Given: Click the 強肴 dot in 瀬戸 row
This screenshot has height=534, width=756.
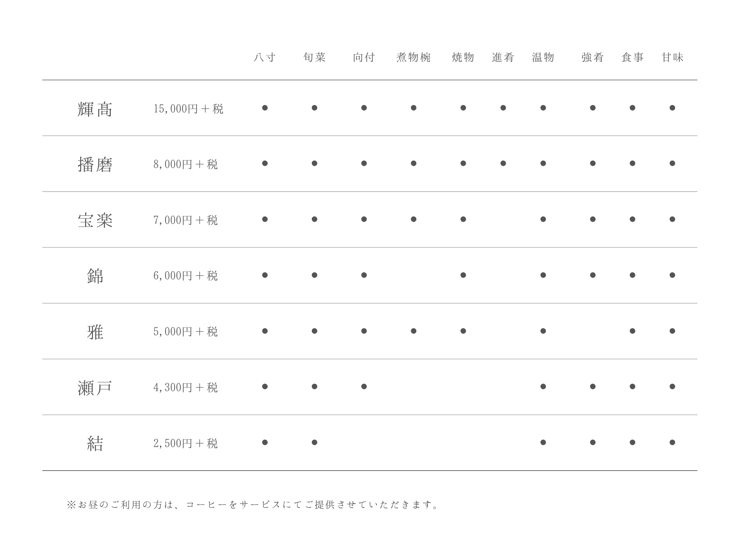Looking at the screenshot, I should [x=593, y=386].
